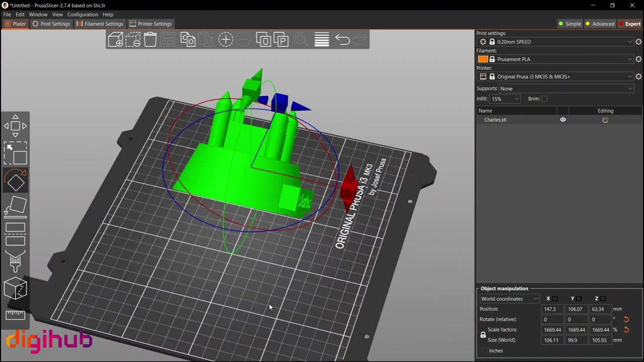Switch to the Filament Settings tab
Screen dimensions: 644x362
tap(100, 24)
